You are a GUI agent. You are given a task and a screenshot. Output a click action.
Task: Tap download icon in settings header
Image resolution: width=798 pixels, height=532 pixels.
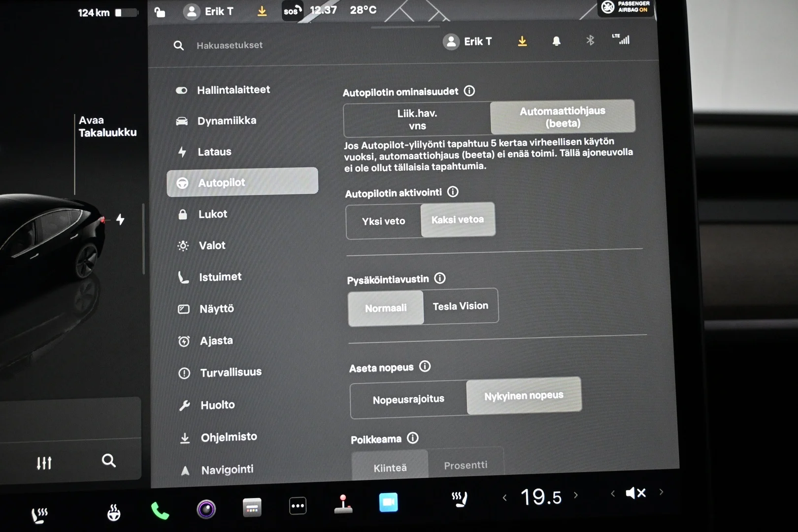pyautogui.click(x=522, y=41)
